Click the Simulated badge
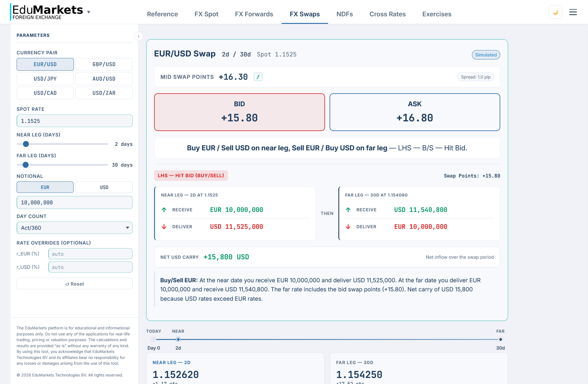 coord(485,55)
